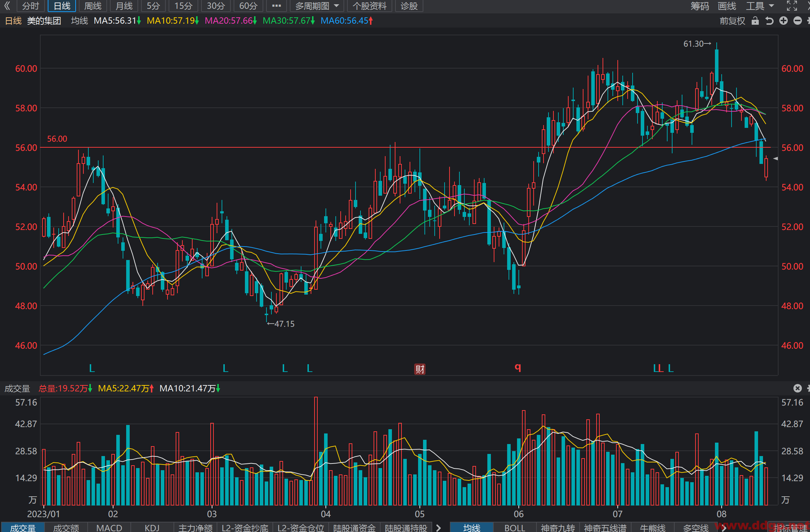Screen dimensions: 810x532
Task: Toggle the chart lock icon
Action: (755, 21)
